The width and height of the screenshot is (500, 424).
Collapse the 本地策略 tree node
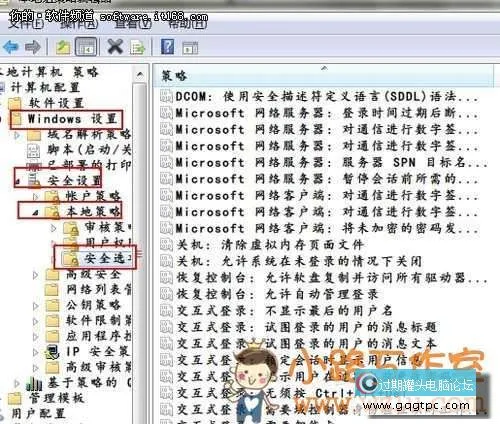point(35,213)
